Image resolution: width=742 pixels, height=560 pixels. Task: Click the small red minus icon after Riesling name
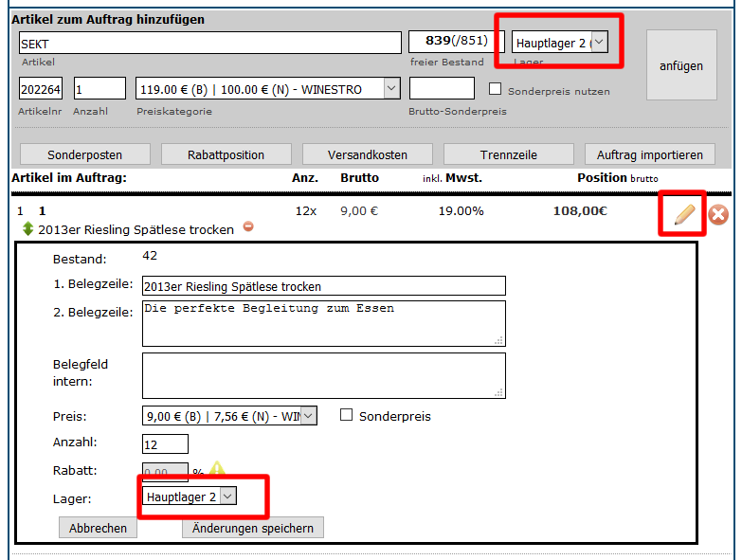pos(248,226)
